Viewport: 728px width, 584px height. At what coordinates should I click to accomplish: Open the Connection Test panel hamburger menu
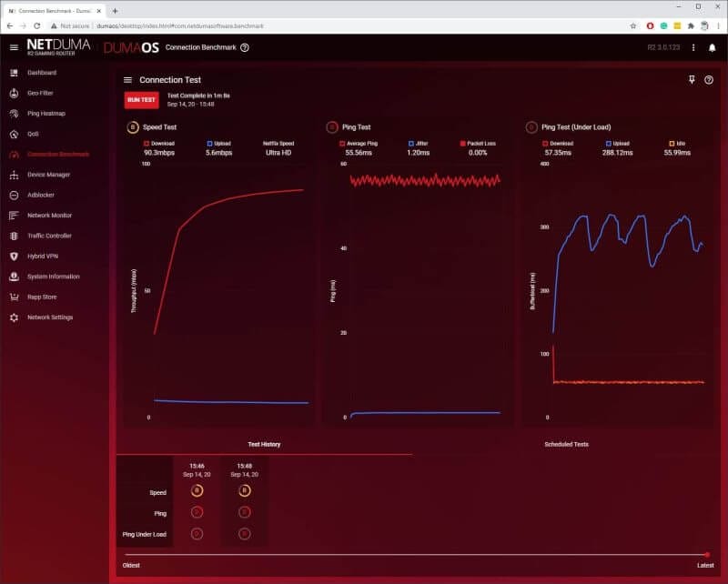pos(128,80)
